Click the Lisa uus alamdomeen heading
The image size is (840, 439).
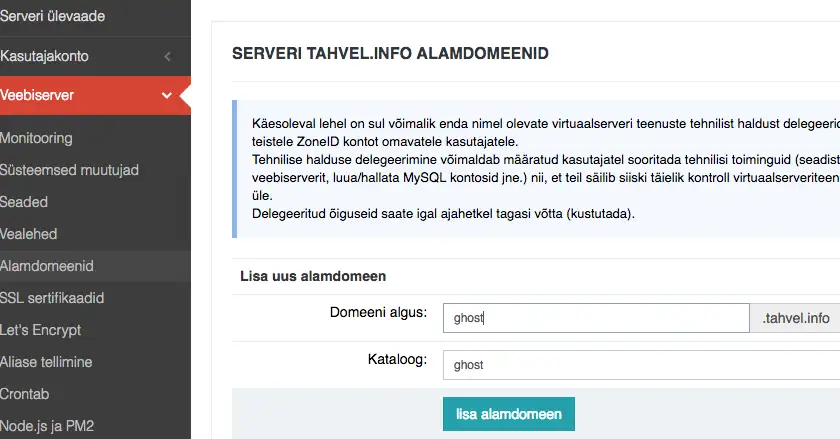click(x=313, y=276)
